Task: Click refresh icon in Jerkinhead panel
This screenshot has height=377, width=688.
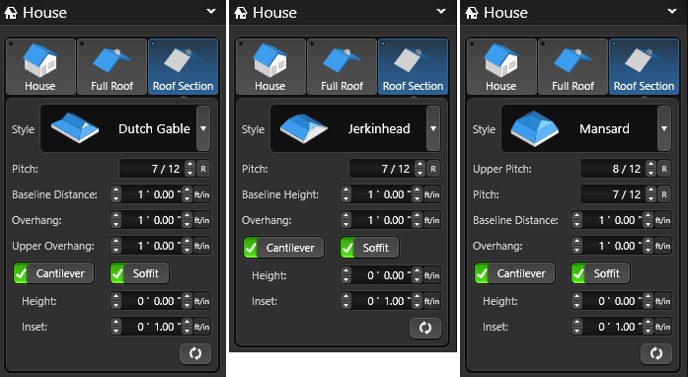Action: [425, 328]
